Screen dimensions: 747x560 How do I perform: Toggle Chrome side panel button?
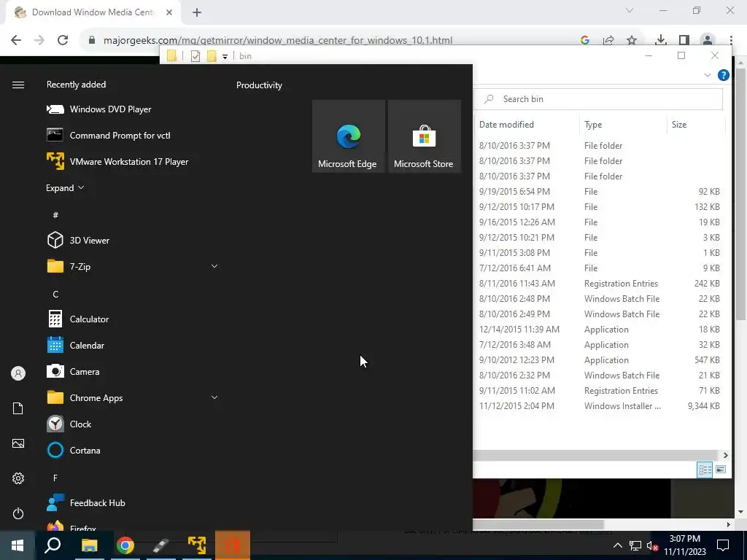coord(684,40)
